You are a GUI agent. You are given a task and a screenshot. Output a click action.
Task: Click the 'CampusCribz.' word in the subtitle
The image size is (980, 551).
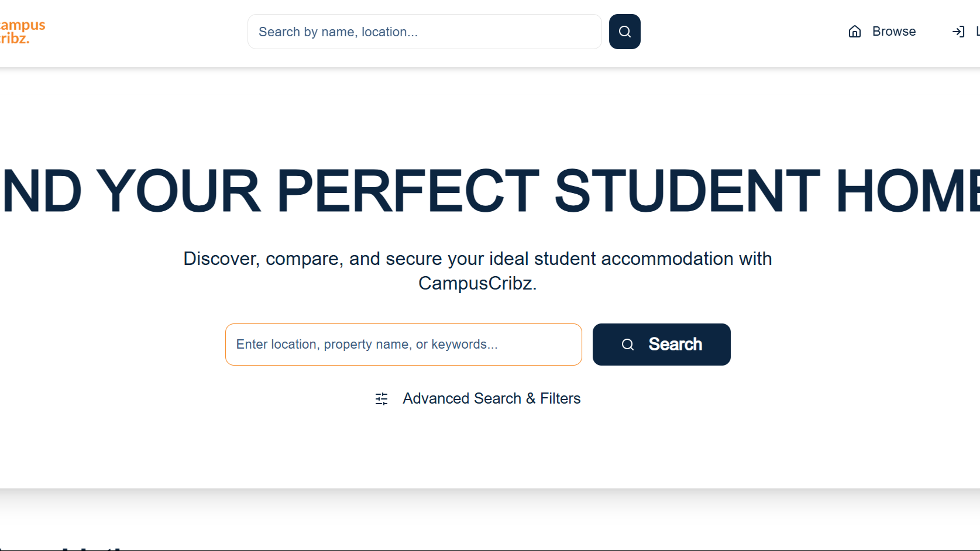[x=477, y=283]
